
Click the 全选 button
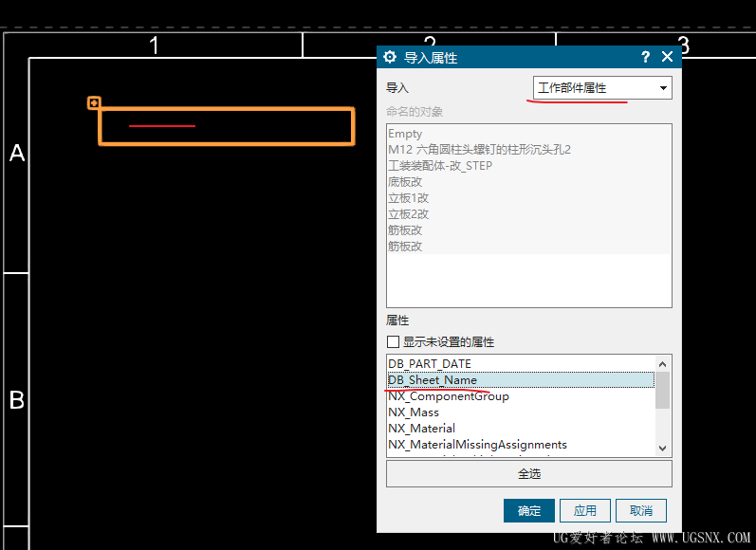coord(529,474)
